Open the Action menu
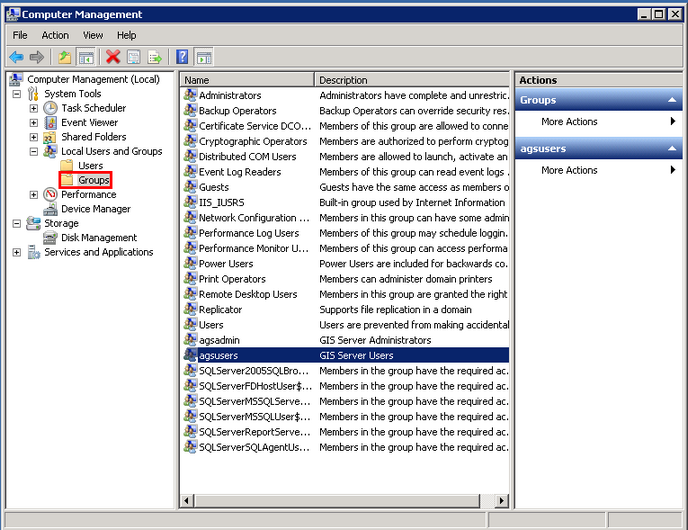Viewport: 688px width, 530px height. pos(55,35)
